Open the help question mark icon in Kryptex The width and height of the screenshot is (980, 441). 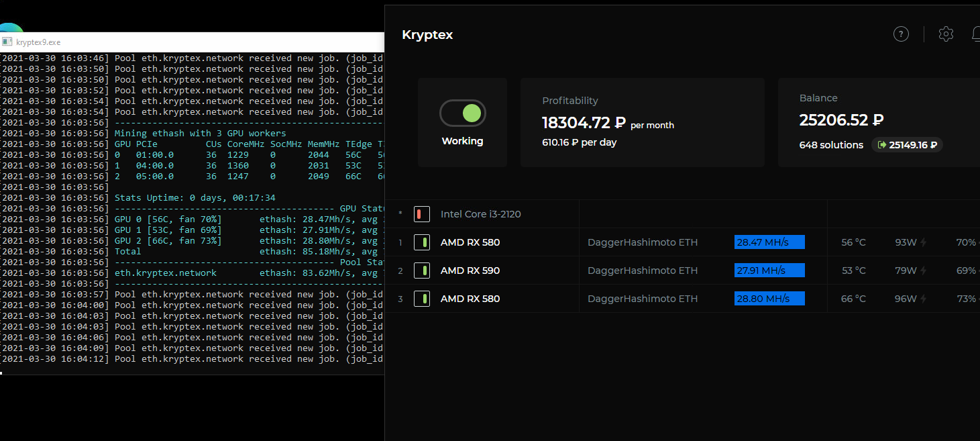coord(901,34)
